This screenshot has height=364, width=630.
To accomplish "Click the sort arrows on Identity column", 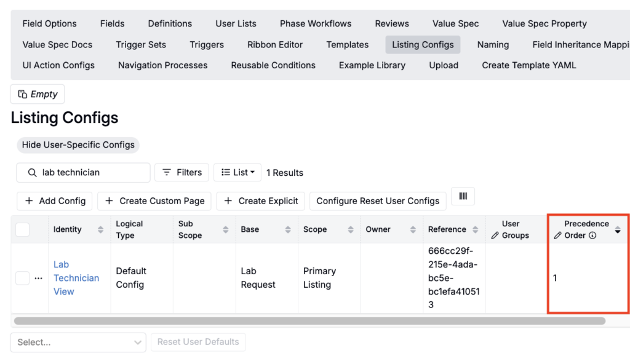I will (101, 229).
